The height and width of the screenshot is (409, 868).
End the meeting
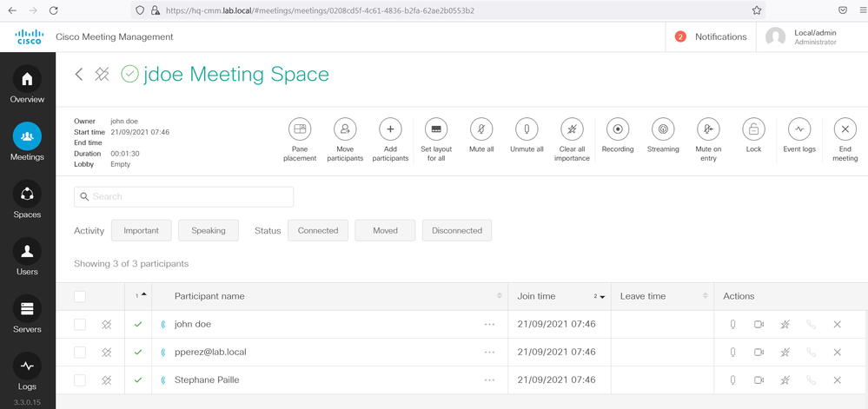pyautogui.click(x=845, y=129)
